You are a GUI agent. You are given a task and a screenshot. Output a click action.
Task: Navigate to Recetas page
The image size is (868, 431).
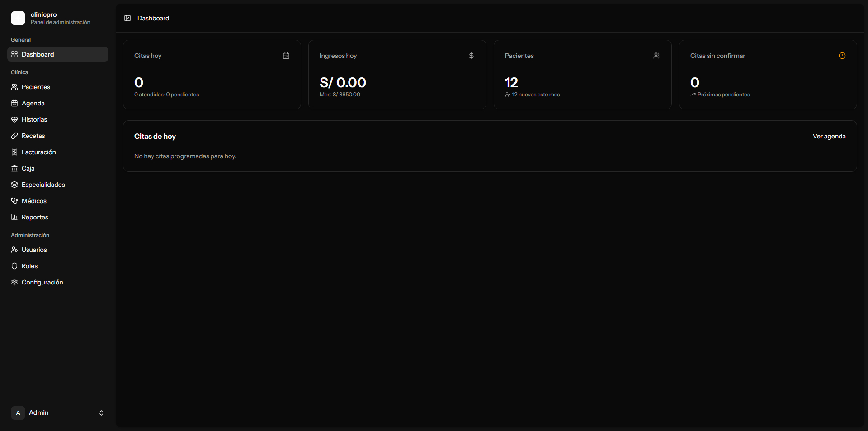(58, 136)
